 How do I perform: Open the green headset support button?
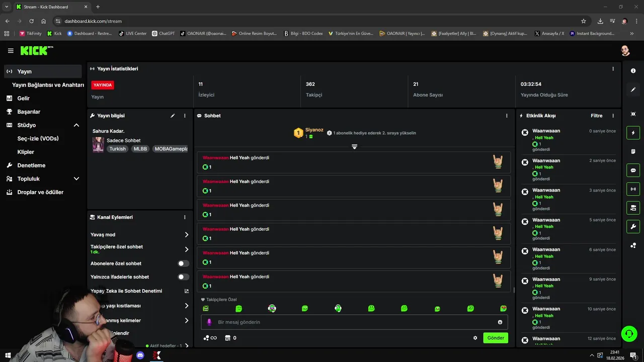[629, 333]
